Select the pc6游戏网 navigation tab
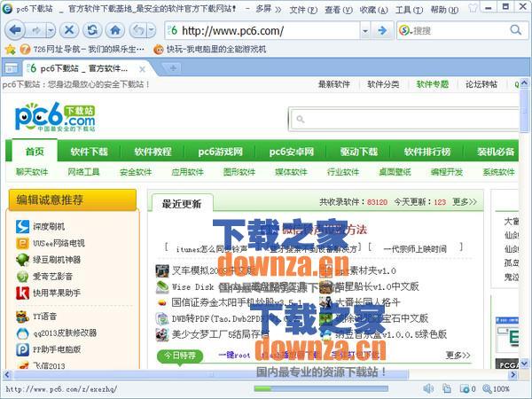Viewport: 532px width, 399px height. click(x=221, y=152)
